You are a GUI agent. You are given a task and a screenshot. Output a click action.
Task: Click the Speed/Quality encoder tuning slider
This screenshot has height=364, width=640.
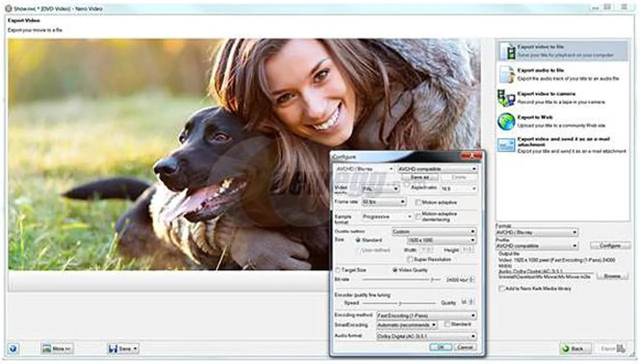[x=399, y=302]
